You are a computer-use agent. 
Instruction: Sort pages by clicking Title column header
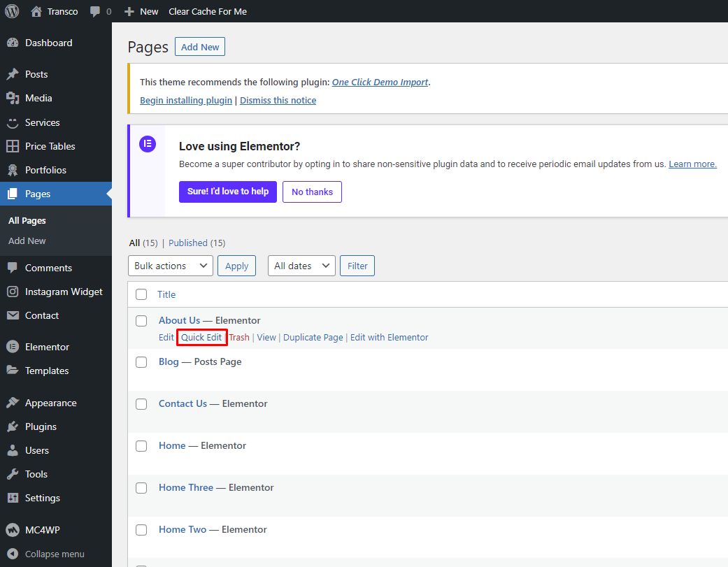[166, 294]
